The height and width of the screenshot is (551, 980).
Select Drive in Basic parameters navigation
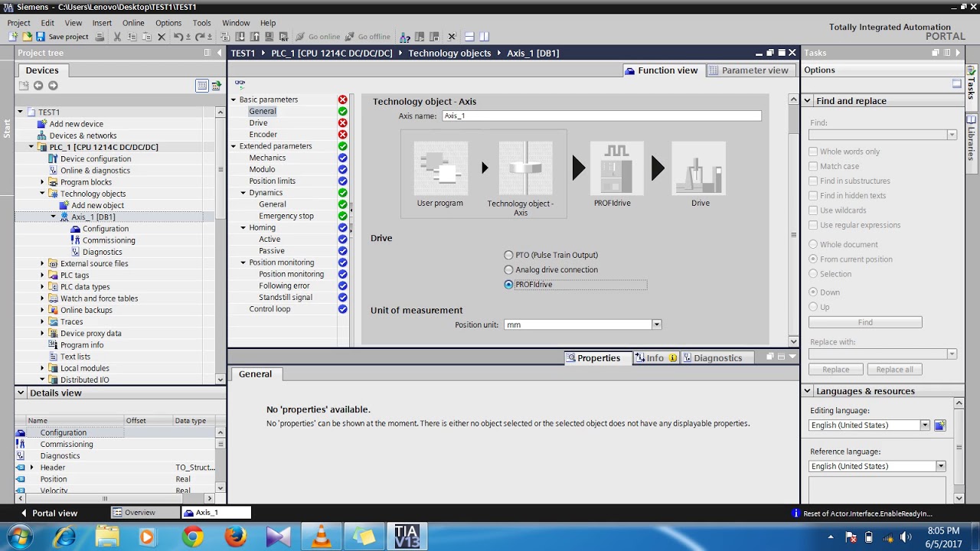[x=258, y=123]
